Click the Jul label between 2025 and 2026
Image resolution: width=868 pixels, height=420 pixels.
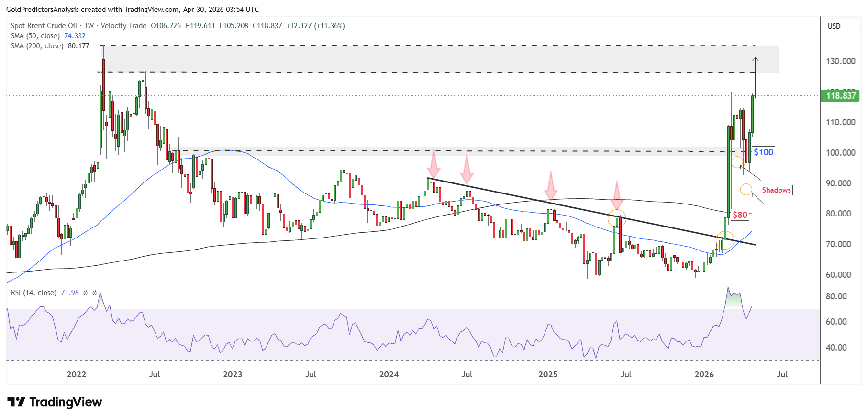pos(626,375)
